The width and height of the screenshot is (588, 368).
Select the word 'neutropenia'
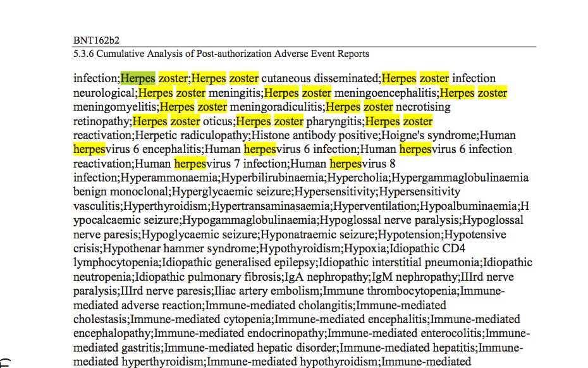[103, 277]
